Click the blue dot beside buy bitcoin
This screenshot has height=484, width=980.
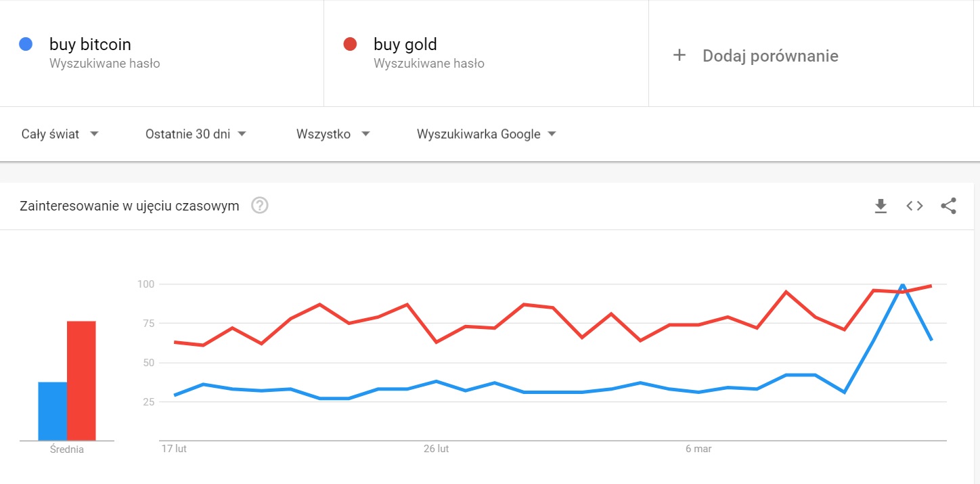tap(26, 45)
